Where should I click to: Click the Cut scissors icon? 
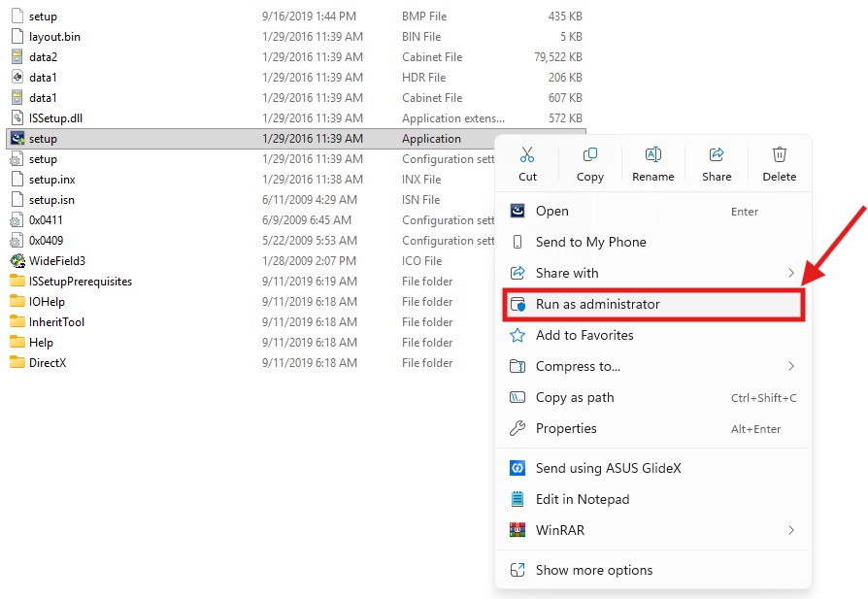coord(527,154)
